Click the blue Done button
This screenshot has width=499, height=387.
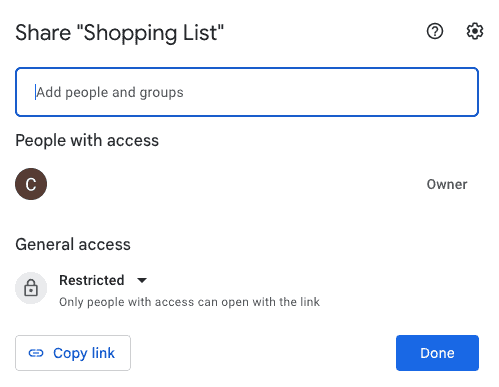coord(437,353)
